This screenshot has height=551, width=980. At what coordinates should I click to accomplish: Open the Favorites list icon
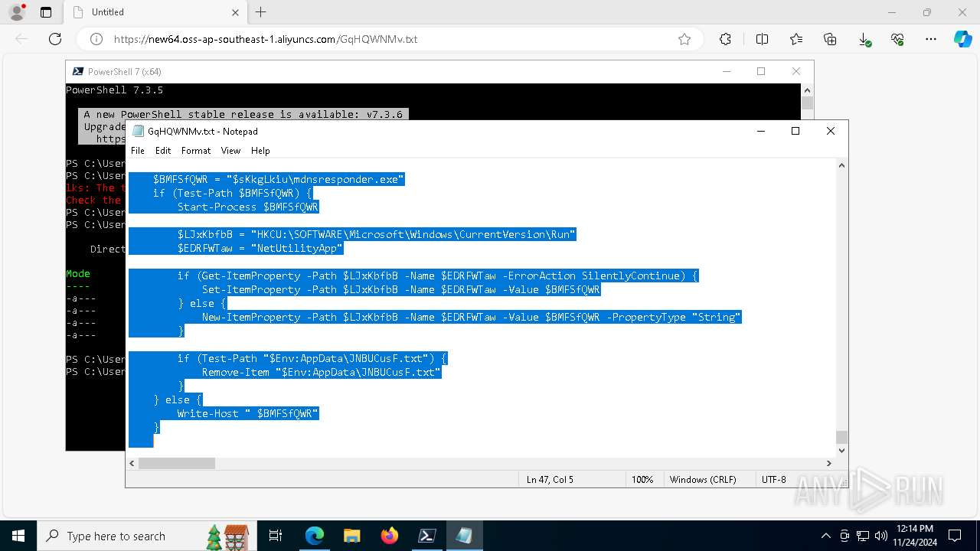796,39
